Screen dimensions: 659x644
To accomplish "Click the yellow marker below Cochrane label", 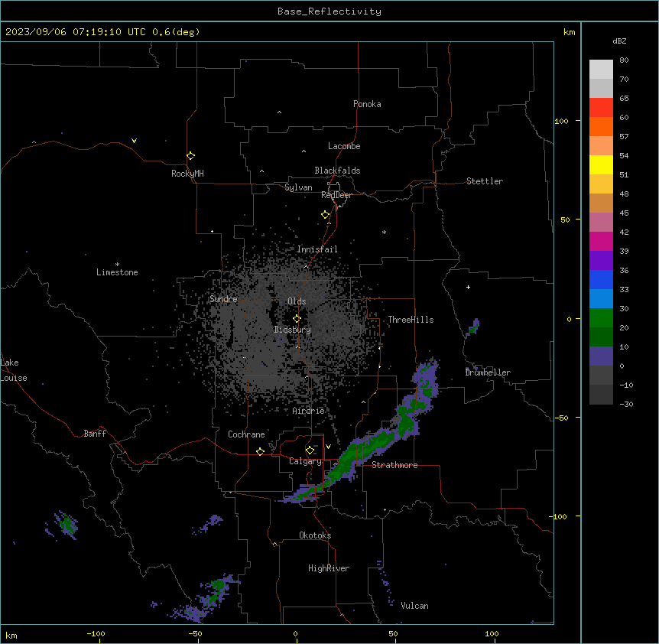I will 260,451.
